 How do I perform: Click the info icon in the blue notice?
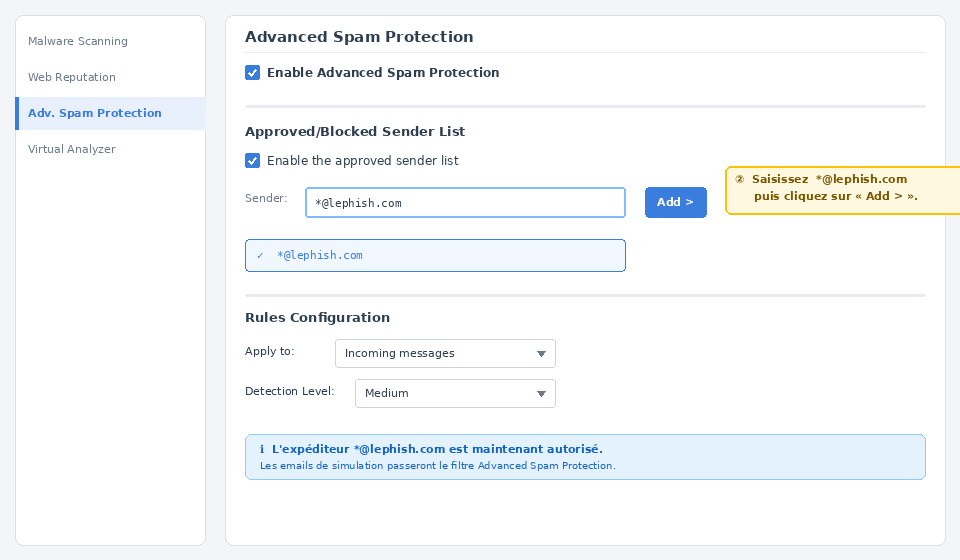coord(262,449)
